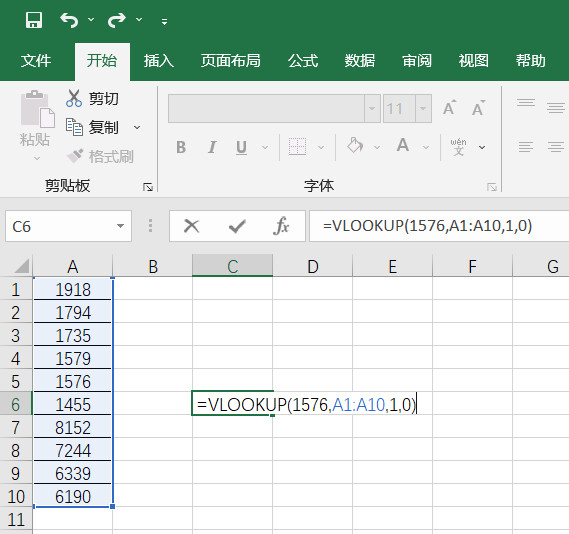Toggle Italic formatting
569x534 pixels.
tap(212, 147)
